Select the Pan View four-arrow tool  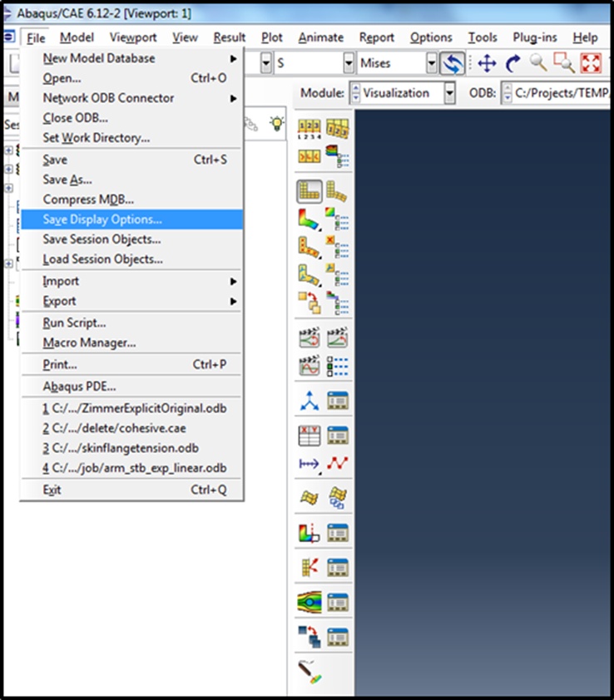(487, 63)
